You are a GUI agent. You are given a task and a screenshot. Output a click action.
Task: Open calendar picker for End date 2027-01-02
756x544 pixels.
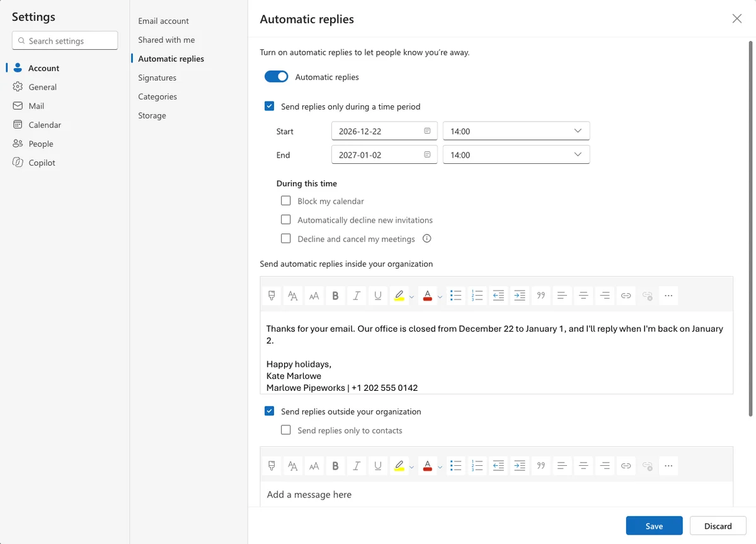point(427,154)
